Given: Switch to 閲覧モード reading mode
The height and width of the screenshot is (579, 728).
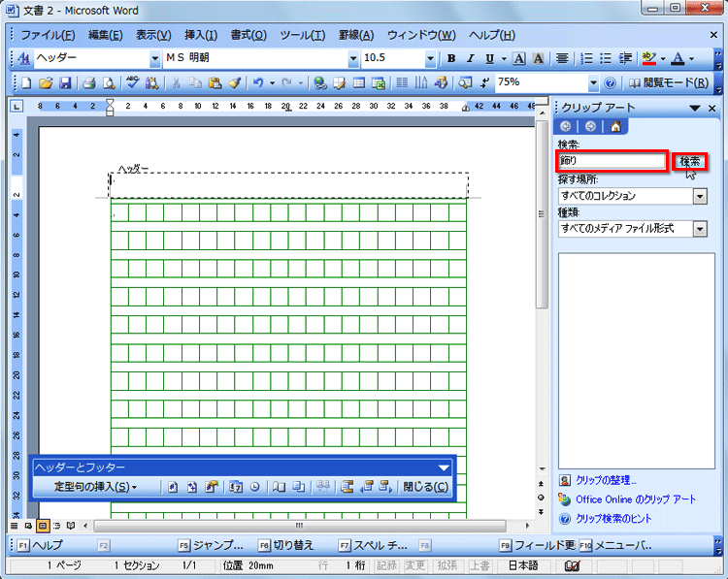Looking at the screenshot, I should [x=669, y=83].
